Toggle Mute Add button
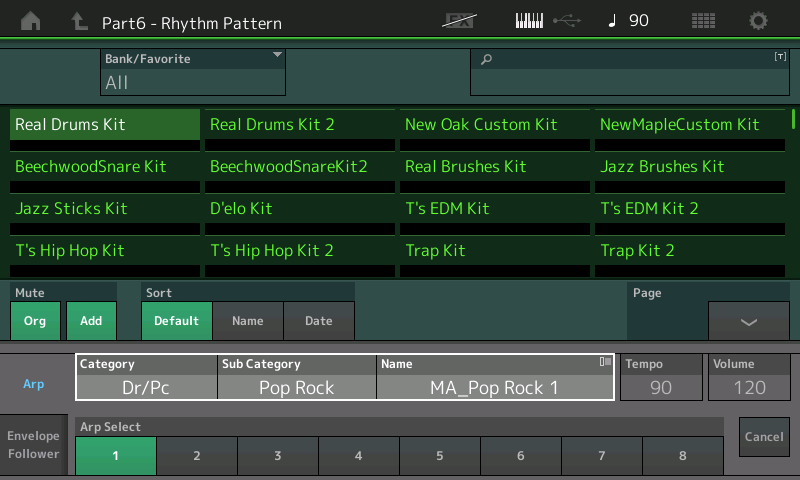 (91, 321)
